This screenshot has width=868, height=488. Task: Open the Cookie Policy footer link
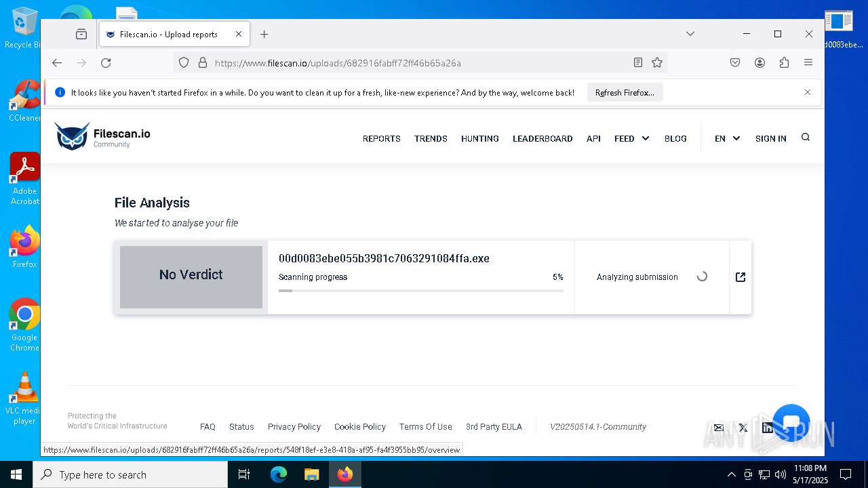click(360, 427)
